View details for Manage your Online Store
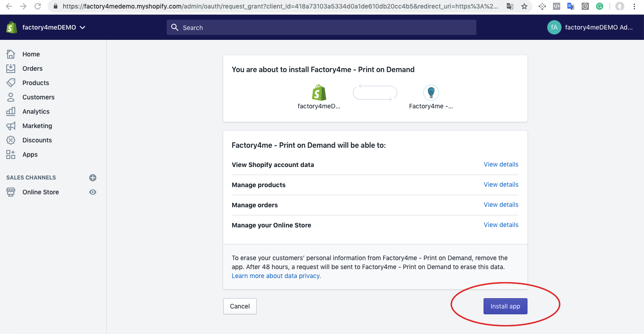The image size is (644, 334). click(501, 225)
